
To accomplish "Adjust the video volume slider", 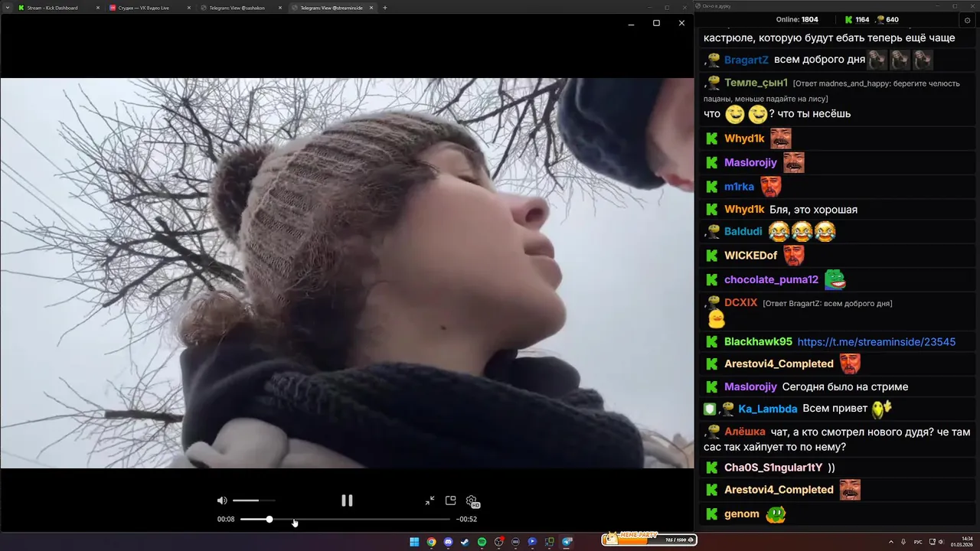I will coord(253,500).
